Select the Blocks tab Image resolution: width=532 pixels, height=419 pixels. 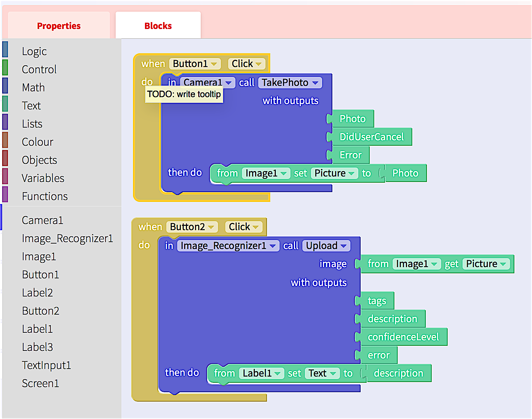(x=158, y=26)
